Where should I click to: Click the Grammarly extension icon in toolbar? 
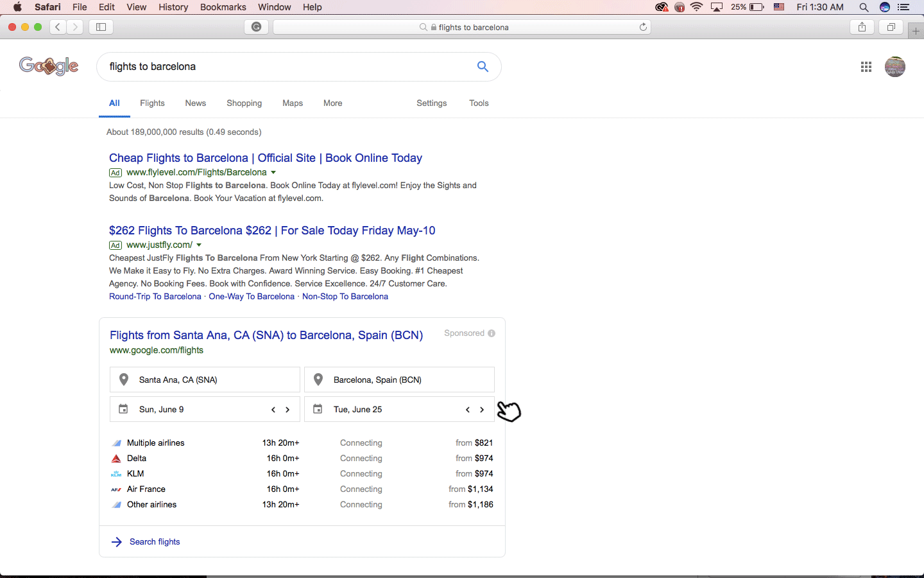(257, 27)
